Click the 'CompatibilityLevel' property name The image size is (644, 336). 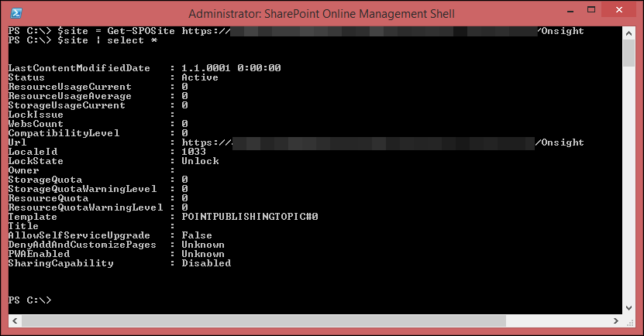pos(64,133)
